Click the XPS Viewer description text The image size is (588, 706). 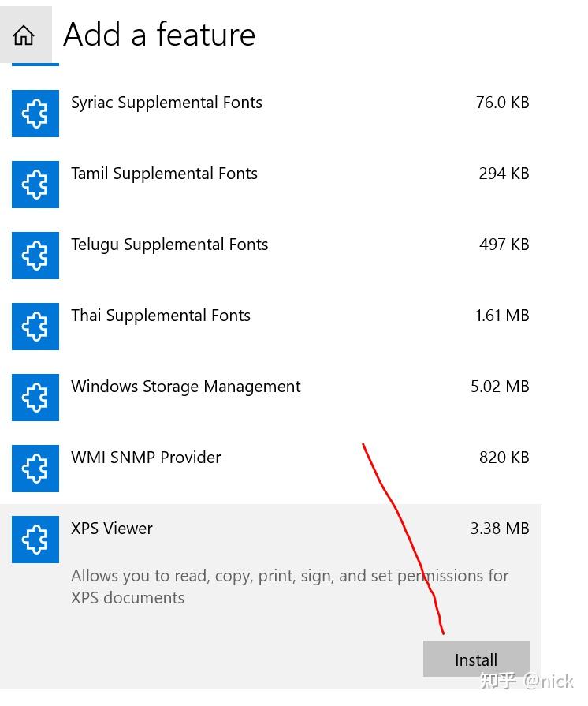pyautogui.click(x=288, y=586)
